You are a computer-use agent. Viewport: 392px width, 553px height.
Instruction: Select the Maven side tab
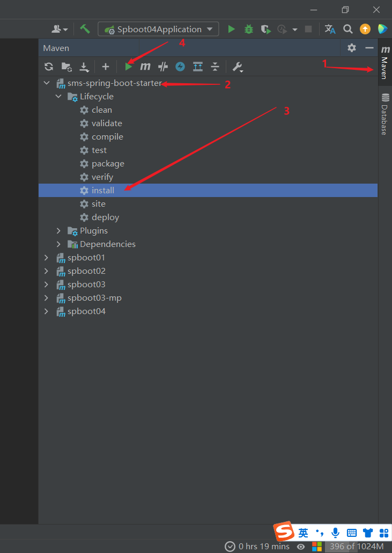(385, 62)
